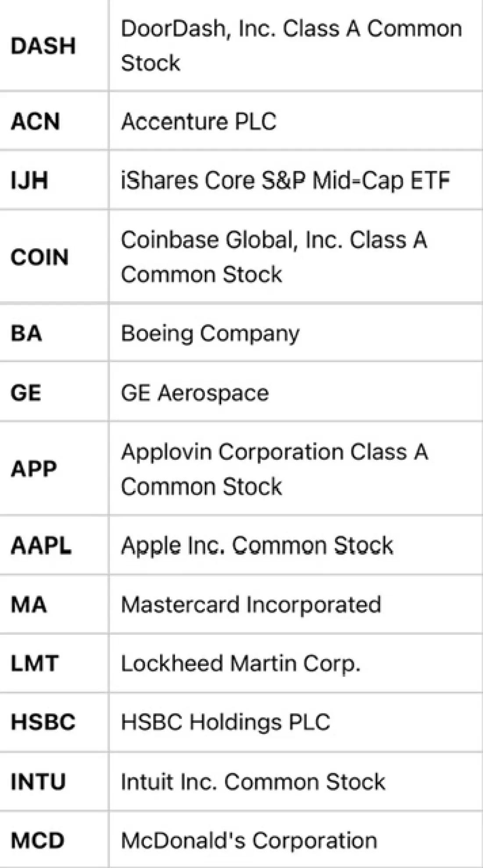Open Mastercard Incorporated entry
The image size is (483, 868).
tap(251, 605)
